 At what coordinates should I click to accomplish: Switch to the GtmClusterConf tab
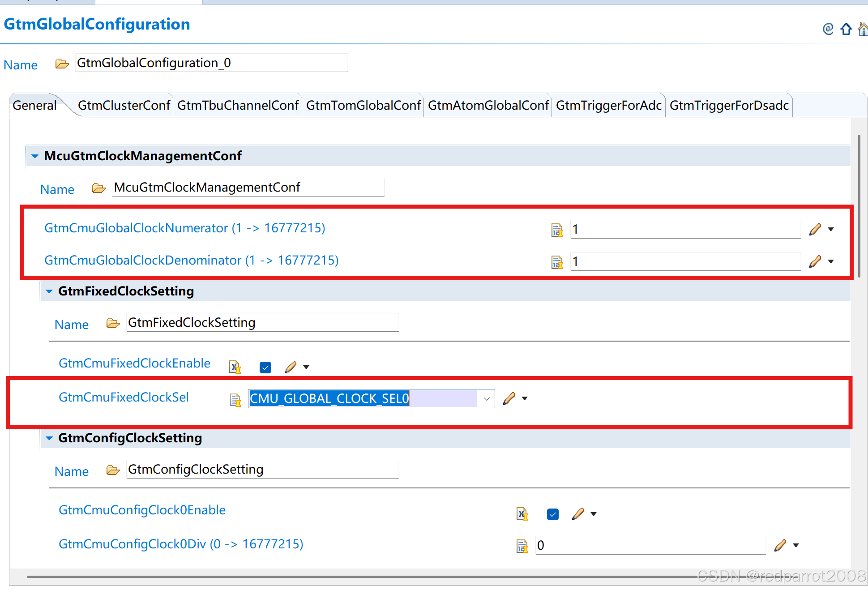coord(124,106)
